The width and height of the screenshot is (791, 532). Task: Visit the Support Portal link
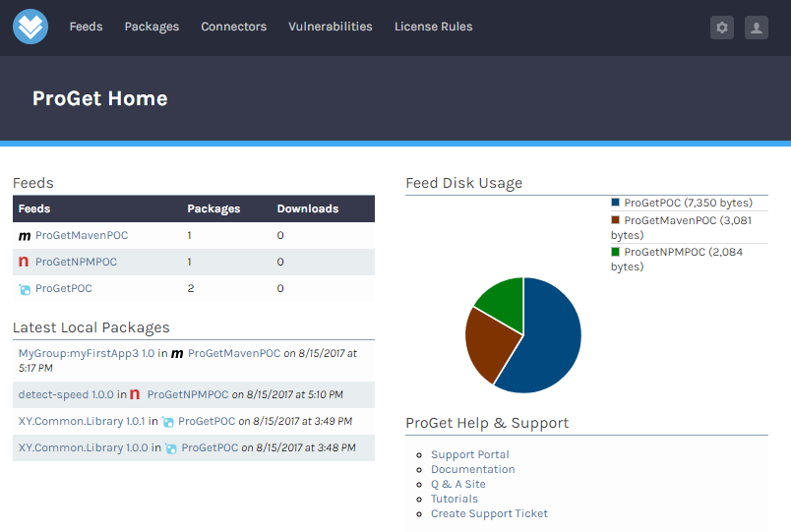469,455
